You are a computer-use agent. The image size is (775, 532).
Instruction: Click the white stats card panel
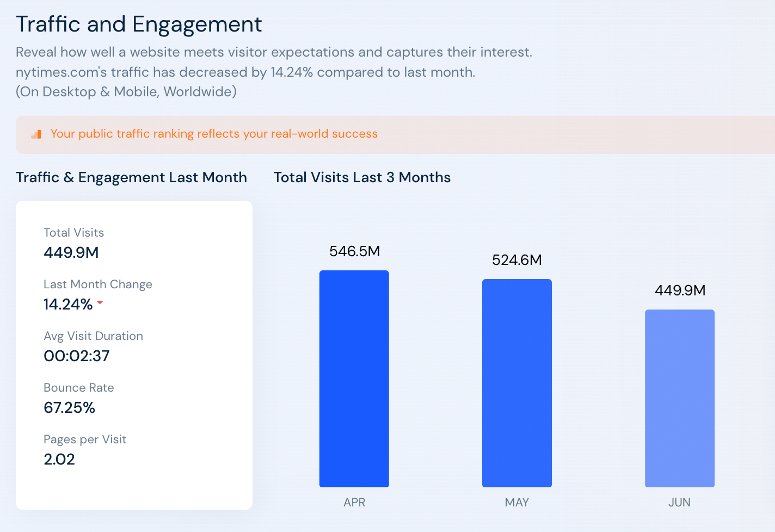134,355
